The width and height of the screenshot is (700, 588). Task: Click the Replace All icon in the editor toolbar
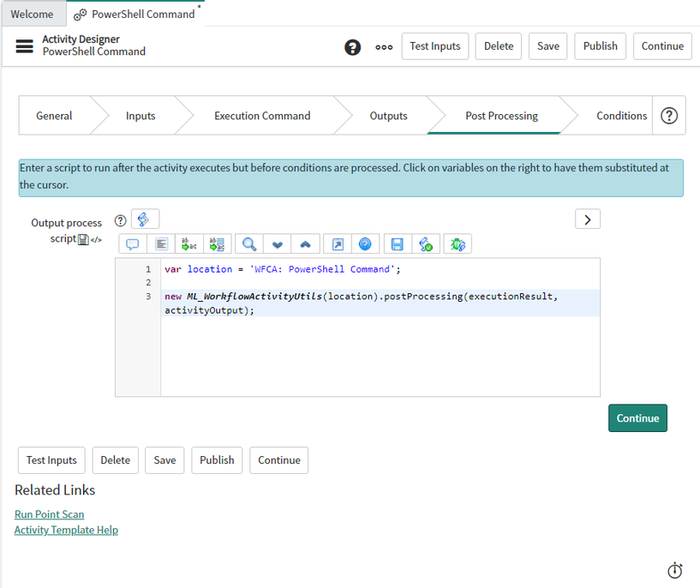click(x=218, y=244)
